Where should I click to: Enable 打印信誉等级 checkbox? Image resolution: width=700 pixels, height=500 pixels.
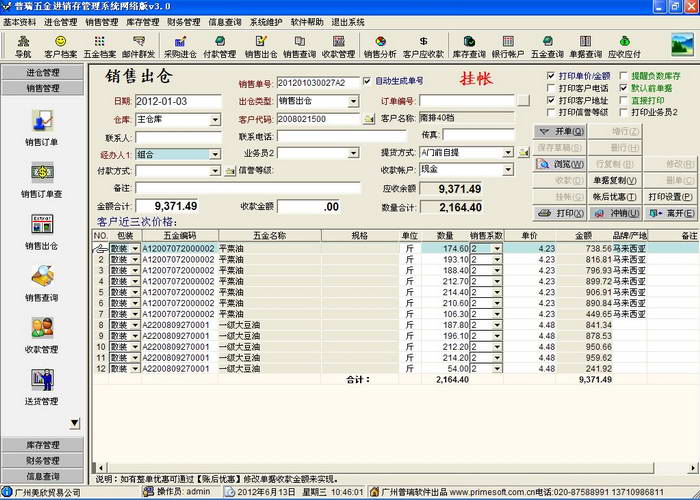(x=551, y=112)
